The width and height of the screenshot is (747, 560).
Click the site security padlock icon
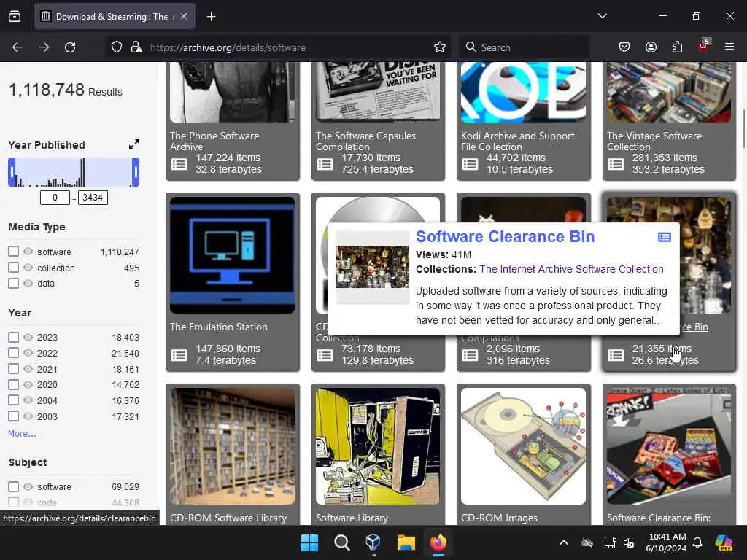(136, 47)
